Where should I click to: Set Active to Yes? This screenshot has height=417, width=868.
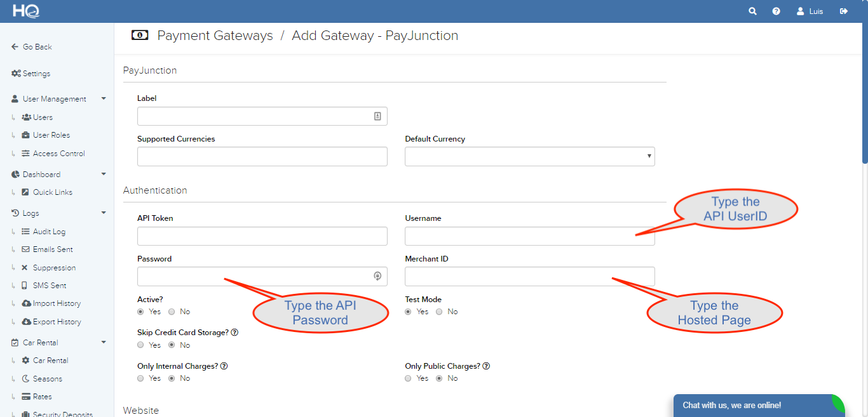coord(140,312)
